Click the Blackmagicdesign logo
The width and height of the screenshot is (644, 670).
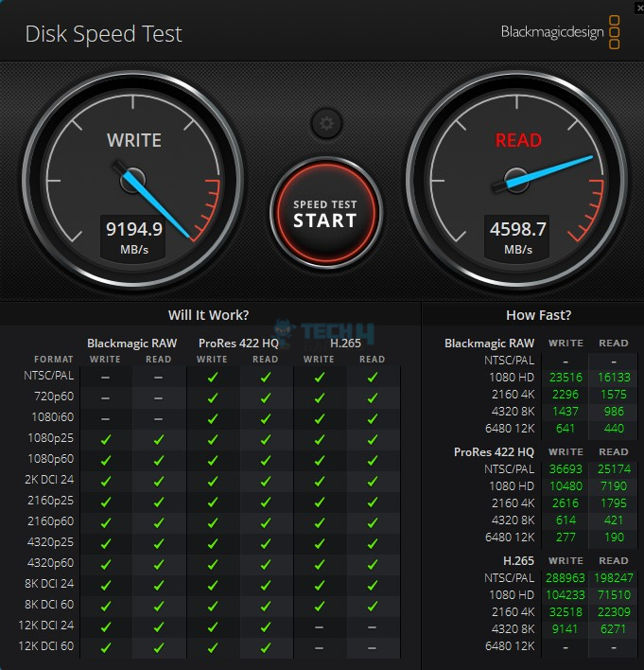tap(560, 32)
